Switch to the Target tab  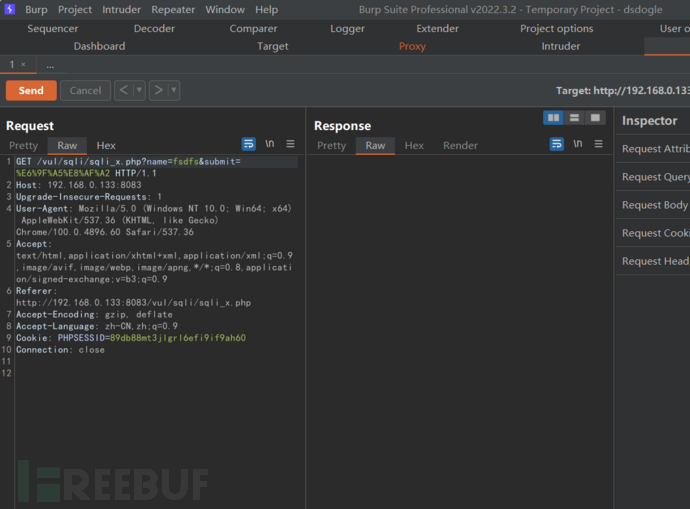tap(273, 46)
